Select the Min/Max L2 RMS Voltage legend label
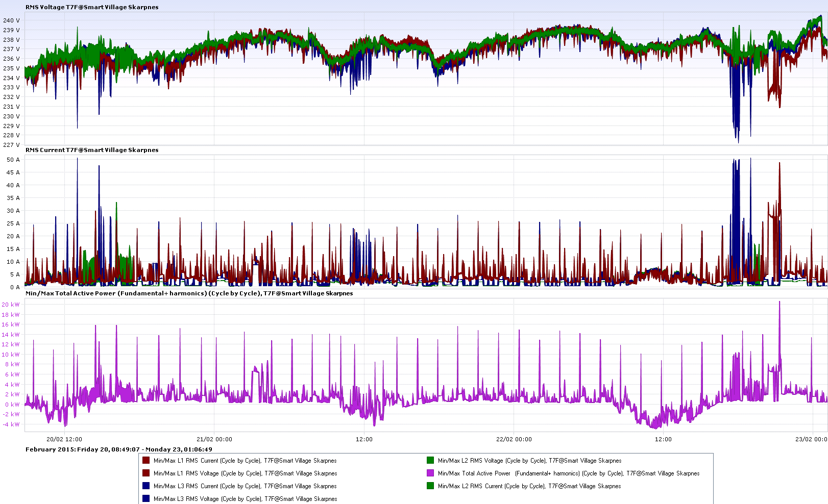Image resolution: width=828 pixels, height=504 pixels. (529, 461)
